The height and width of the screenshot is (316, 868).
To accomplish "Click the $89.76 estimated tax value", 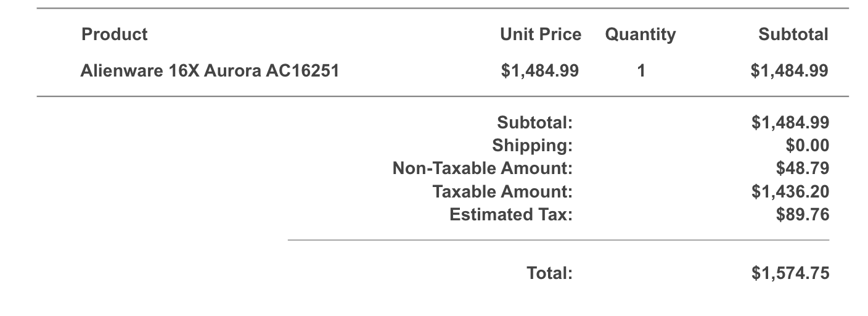I will pos(803,215).
